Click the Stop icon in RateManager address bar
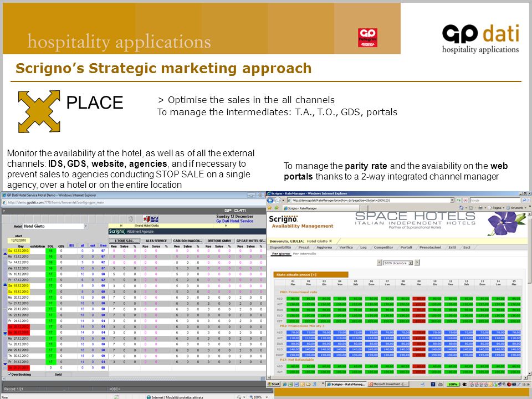The image size is (532, 399). point(465,200)
